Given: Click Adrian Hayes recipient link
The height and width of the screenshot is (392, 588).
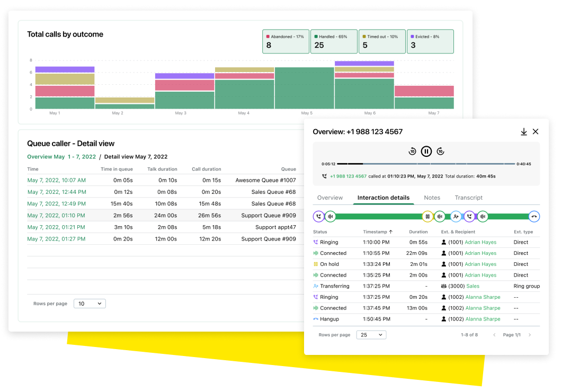Looking at the screenshot, I should point(480,242).
